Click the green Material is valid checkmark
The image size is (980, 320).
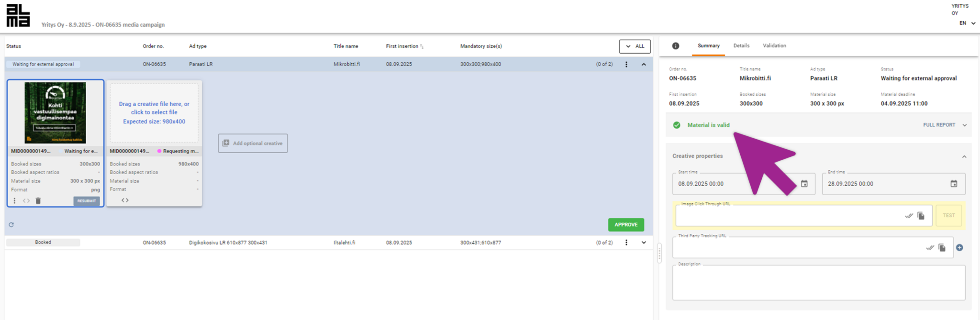pos(677,125)
